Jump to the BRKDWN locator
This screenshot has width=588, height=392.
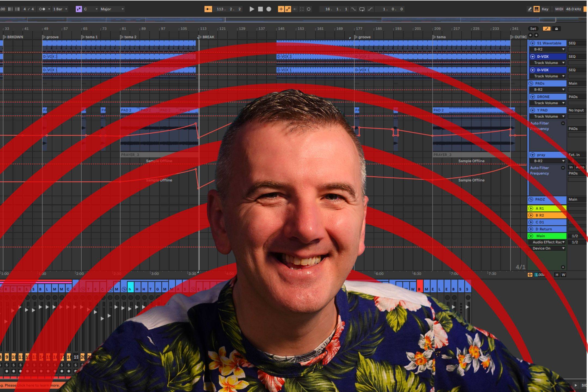pyautogui.click(x=13, y=37)
